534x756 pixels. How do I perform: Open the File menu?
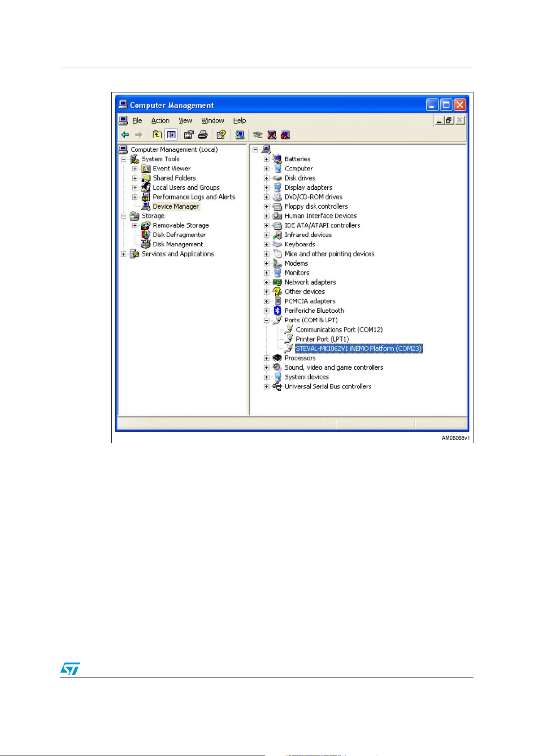tap(137, 121)
